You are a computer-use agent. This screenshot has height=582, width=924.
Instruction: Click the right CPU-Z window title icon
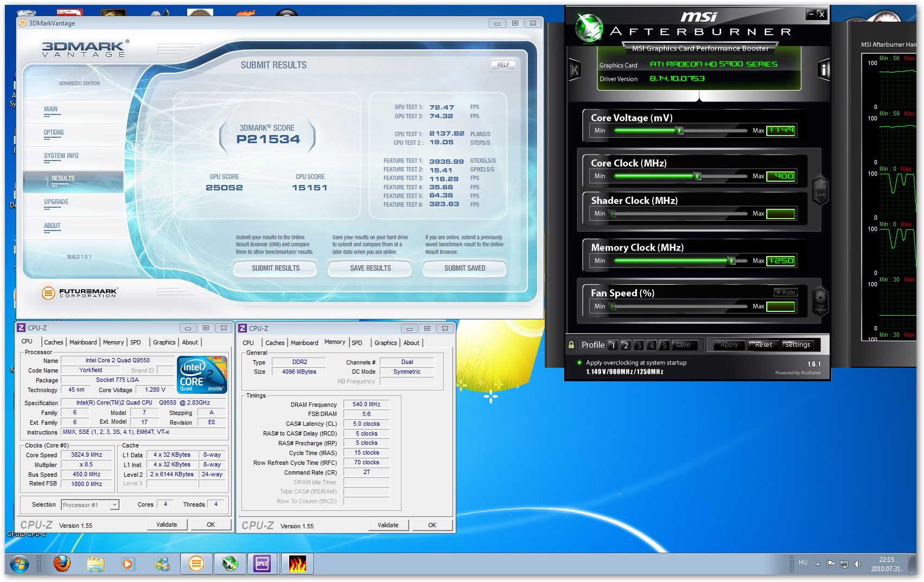click(243, 328)
